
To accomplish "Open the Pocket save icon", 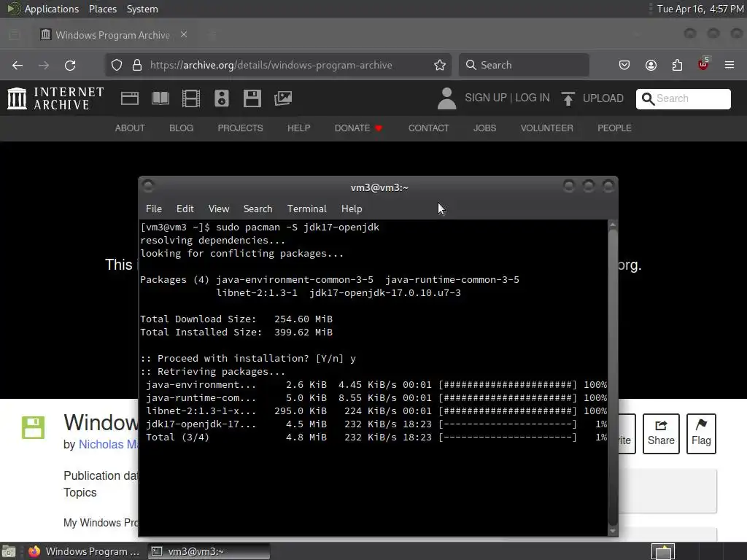I will coord(624,65).
